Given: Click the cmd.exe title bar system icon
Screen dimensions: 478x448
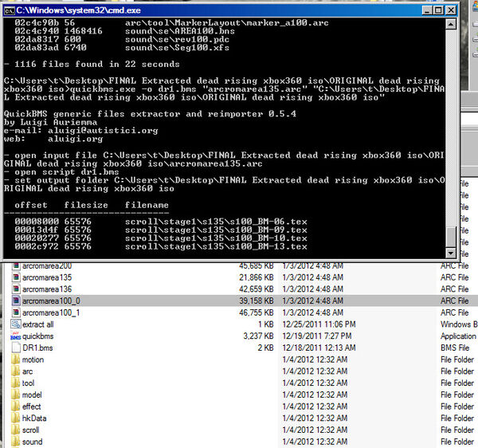Looking at the screenshot, I should [9, 11].
